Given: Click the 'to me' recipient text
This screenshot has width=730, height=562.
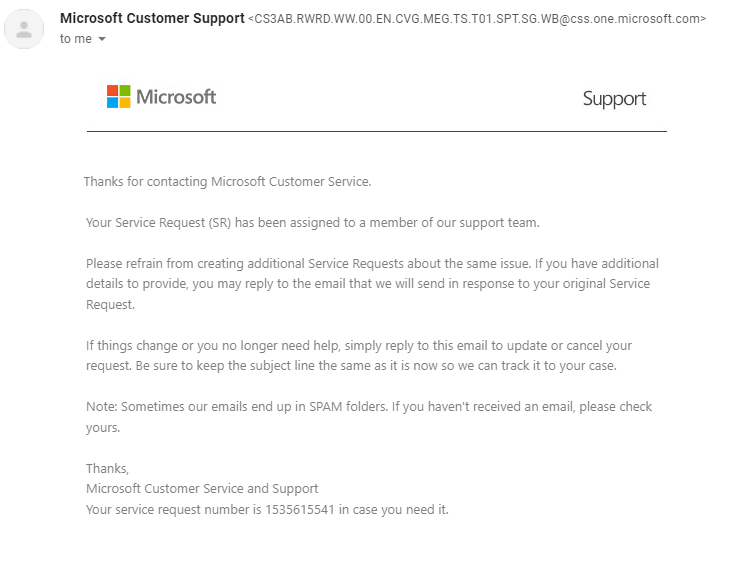Looking at the screenshot, I should click(x=75, y=39).
